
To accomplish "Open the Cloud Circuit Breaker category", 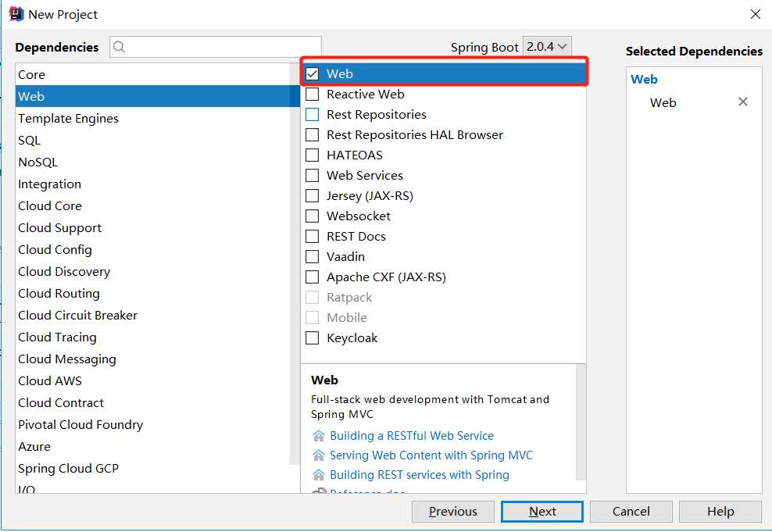I will point(152,316).
